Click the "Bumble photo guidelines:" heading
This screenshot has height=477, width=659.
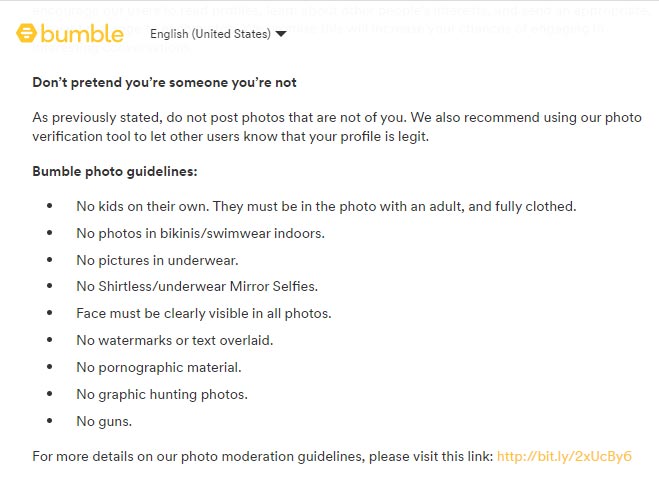point(115,171)
